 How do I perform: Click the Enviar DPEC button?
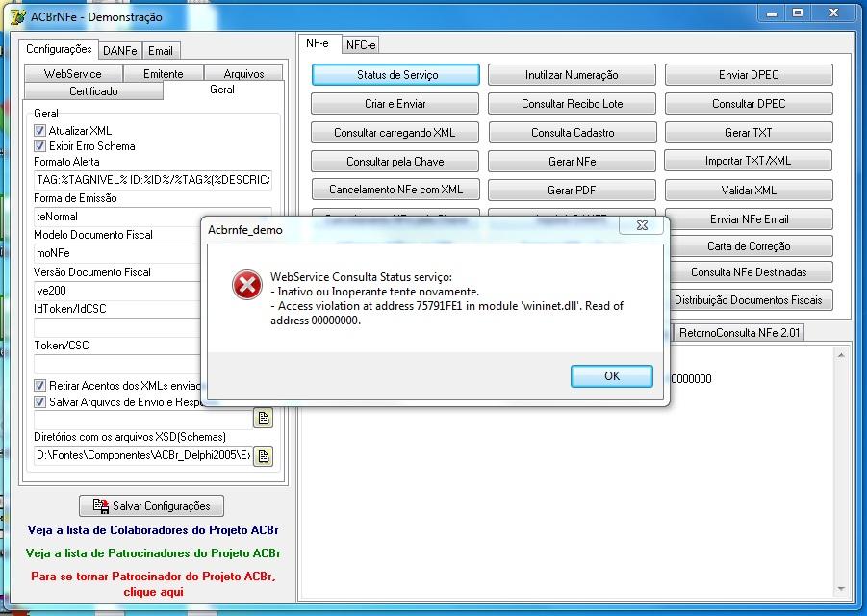coord(749,75)
